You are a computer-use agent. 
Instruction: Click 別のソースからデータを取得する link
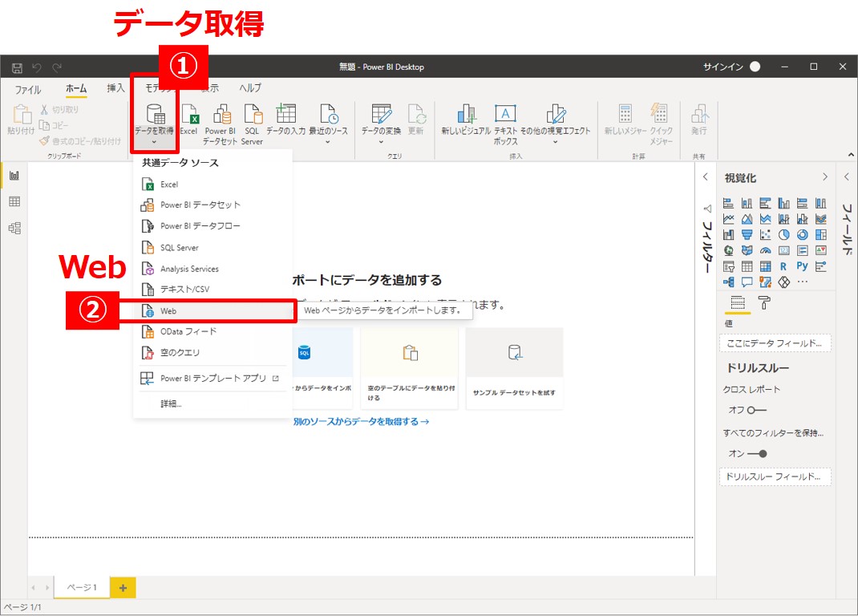pyautogui.click(x=361, y=421)
